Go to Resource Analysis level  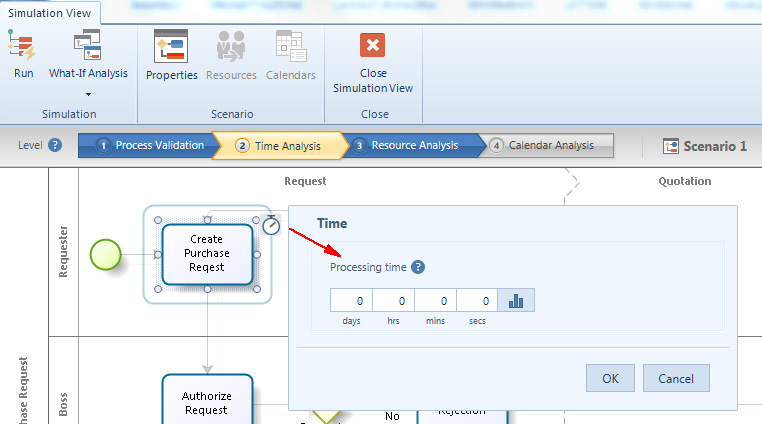[x=413, y=145]
